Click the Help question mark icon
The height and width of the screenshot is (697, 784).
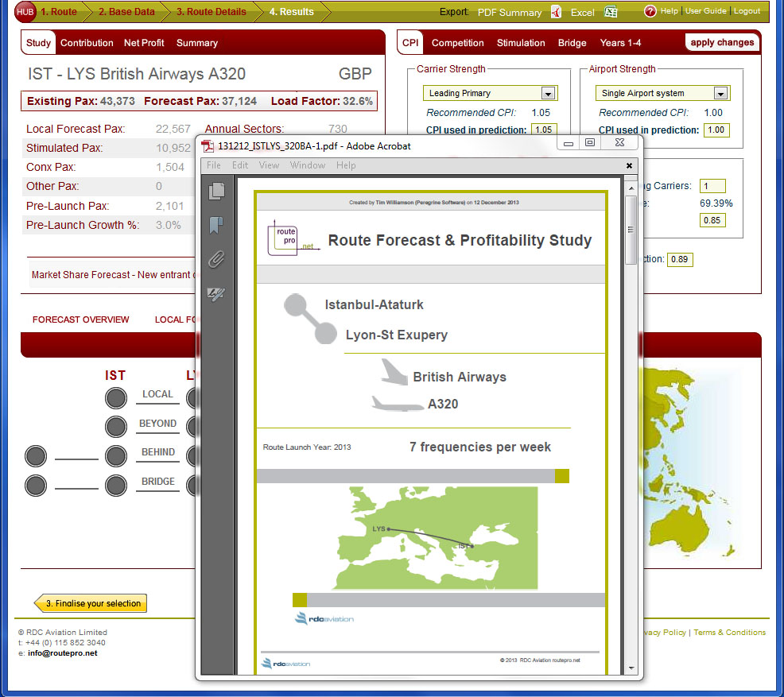pos(650,11)
